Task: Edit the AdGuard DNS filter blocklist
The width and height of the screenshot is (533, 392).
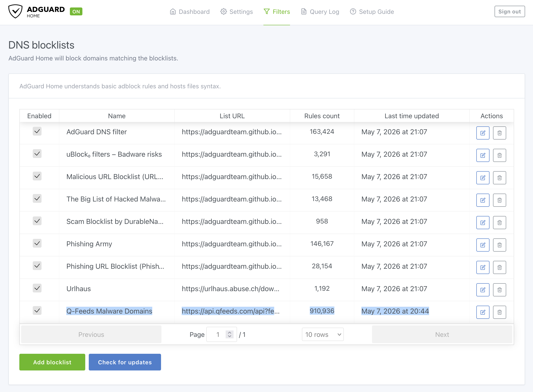Action: (483, 133)
